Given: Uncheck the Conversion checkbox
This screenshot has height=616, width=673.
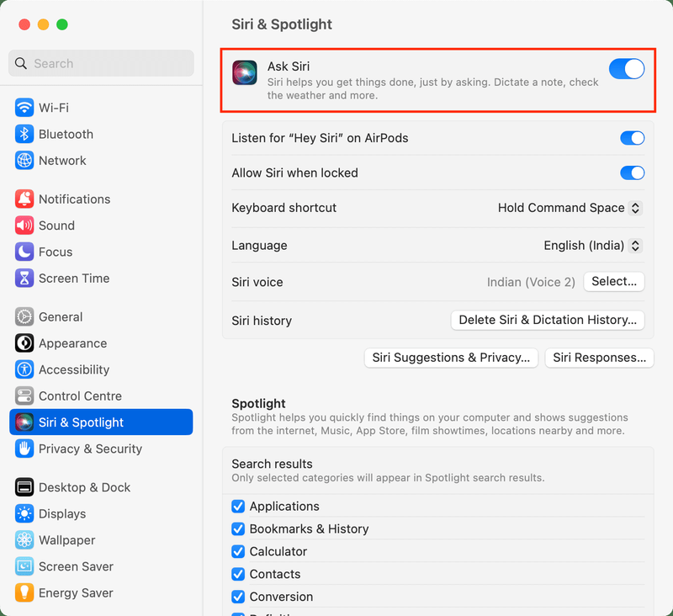Looking at the screenshot, I should [238, 597].
